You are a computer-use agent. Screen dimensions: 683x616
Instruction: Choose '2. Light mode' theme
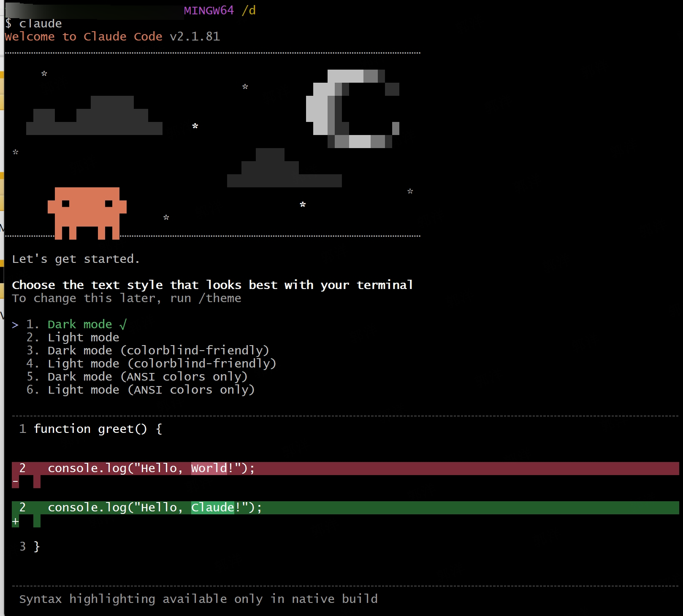point(73,338)
